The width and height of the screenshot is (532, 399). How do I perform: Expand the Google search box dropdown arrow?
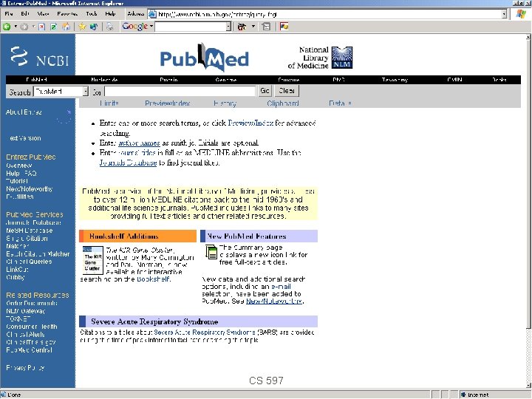(228, 27)
